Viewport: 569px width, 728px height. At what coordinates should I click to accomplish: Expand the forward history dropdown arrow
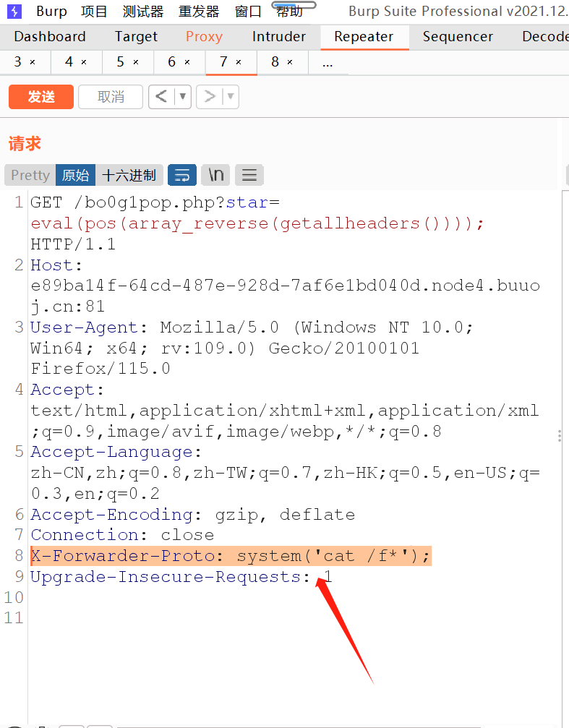(231, 97)
